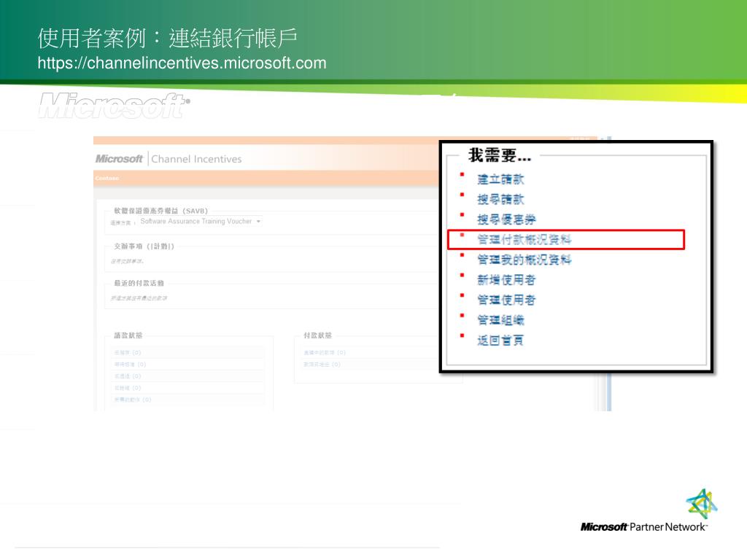Choose the 新增使用者 link
The image size is (747, 560).
tap(506, 280)
